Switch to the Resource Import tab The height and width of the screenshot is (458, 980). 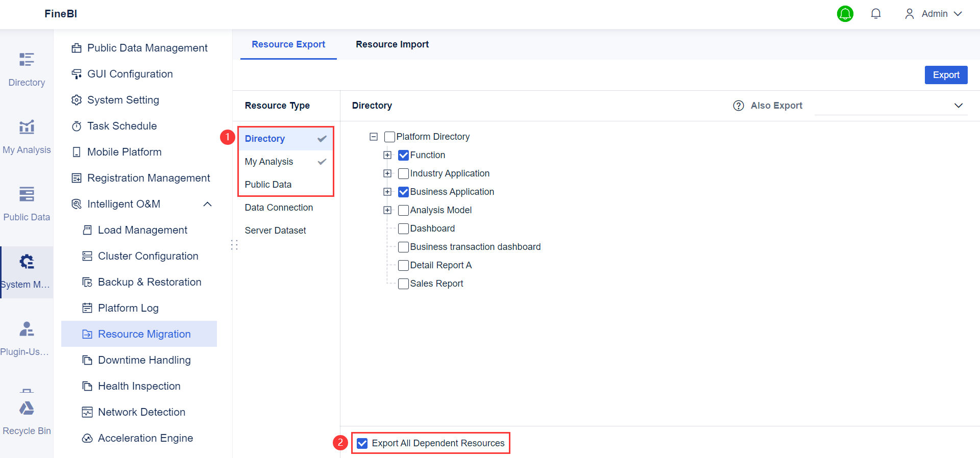[x=392, y=44]
